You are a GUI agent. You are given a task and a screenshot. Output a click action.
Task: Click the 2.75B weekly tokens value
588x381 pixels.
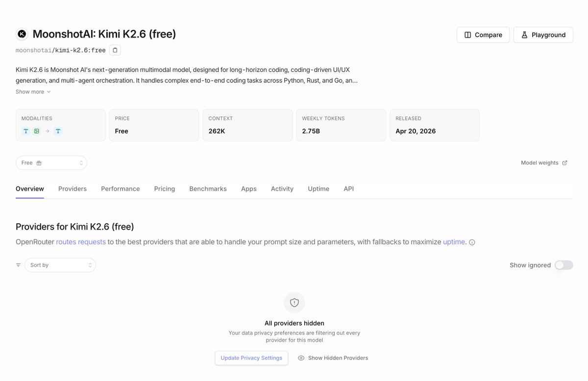coord(311,131)
